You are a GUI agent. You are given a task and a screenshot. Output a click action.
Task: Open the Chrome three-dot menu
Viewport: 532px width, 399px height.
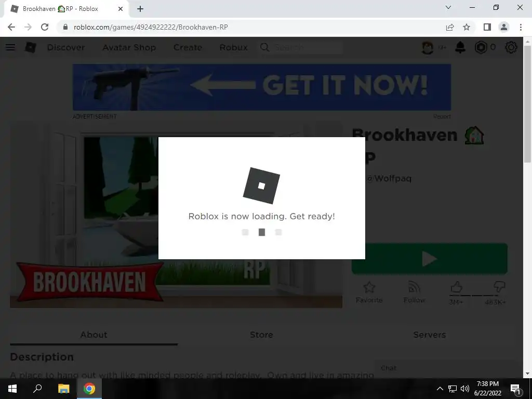pyautogui.click(x=521, y=27)
